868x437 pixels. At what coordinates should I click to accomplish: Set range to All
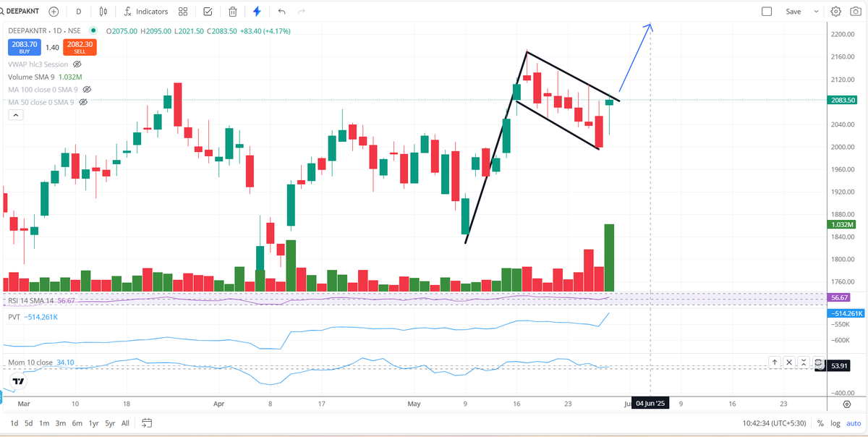[x=125, y=423]
